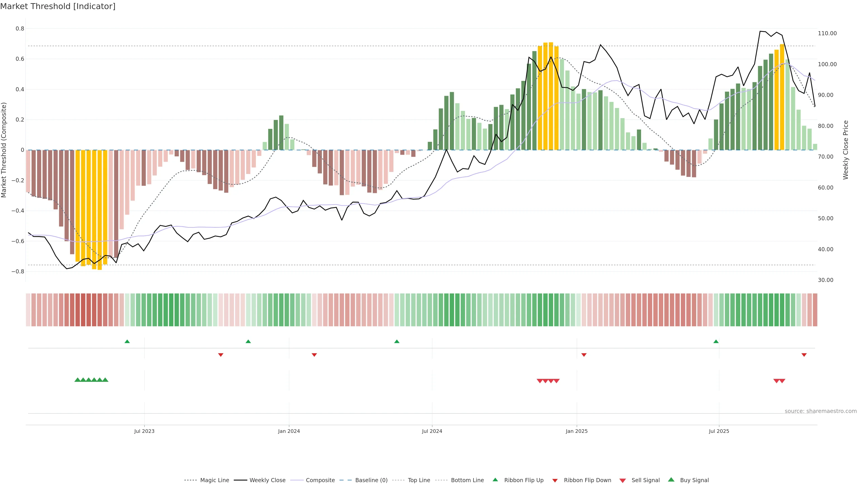This screenshot has height=488, width=868.
Task: Click Bottom Line legend item
Action: pos(467,480)
